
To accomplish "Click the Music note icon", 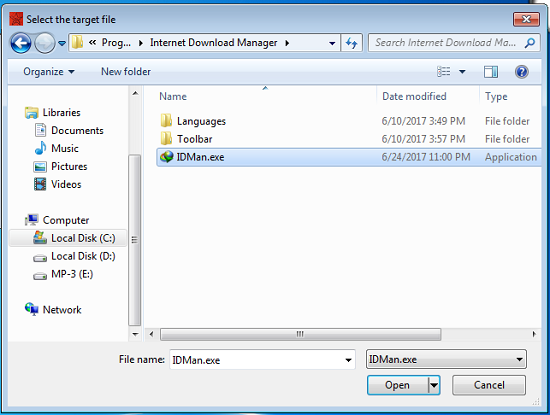I will click(40, 148).
